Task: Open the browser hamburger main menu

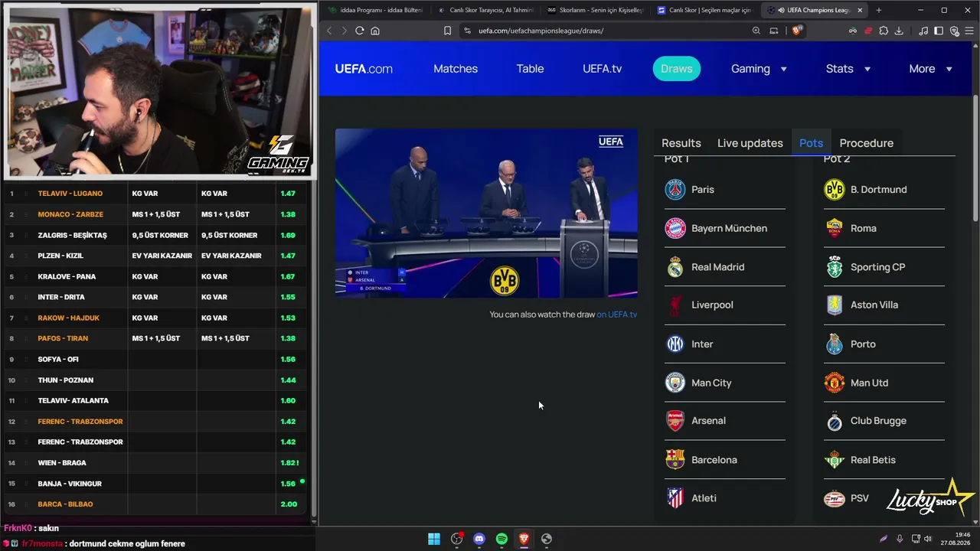Action: (x=969, y=31)
